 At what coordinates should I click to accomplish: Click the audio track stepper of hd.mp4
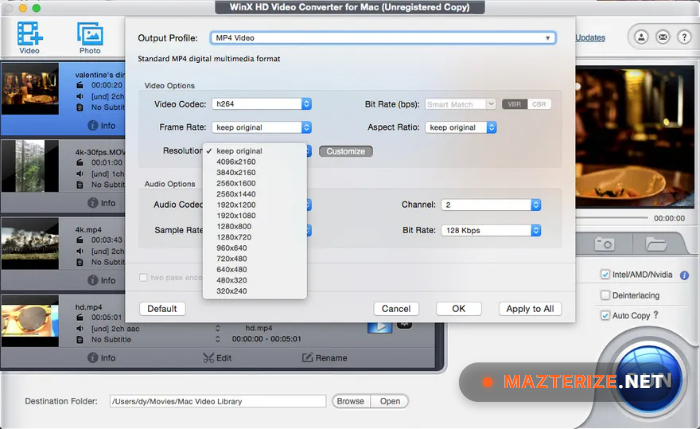217,328
